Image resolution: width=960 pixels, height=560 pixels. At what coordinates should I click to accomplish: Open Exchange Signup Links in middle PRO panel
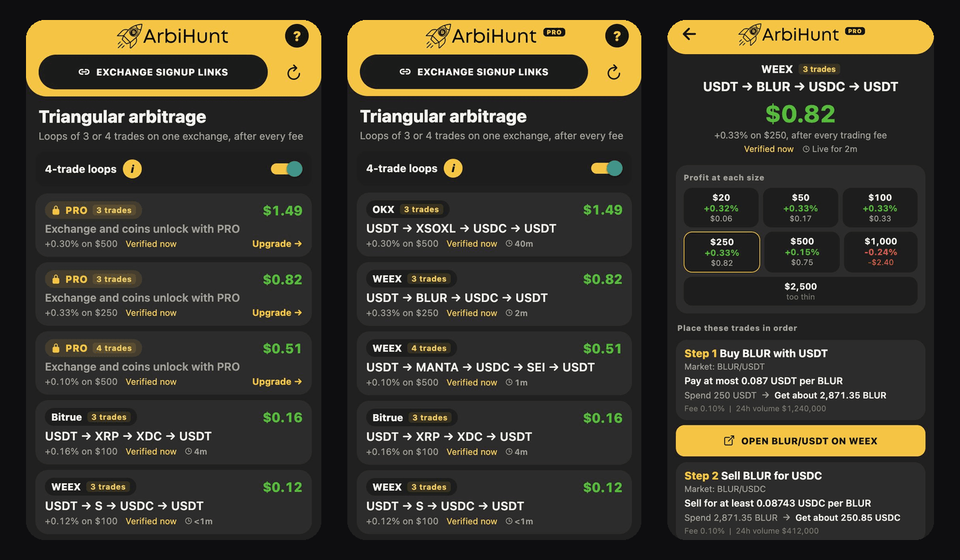[474, 72]
